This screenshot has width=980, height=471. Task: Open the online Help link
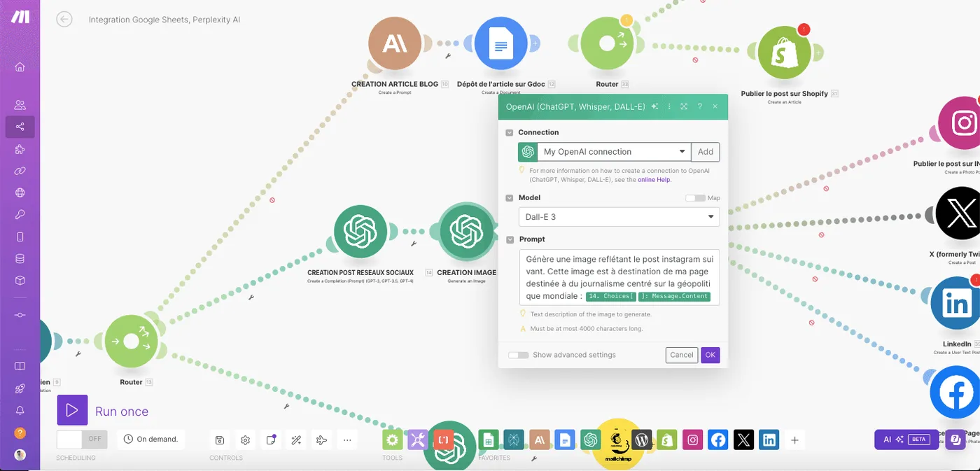[654, 180]
